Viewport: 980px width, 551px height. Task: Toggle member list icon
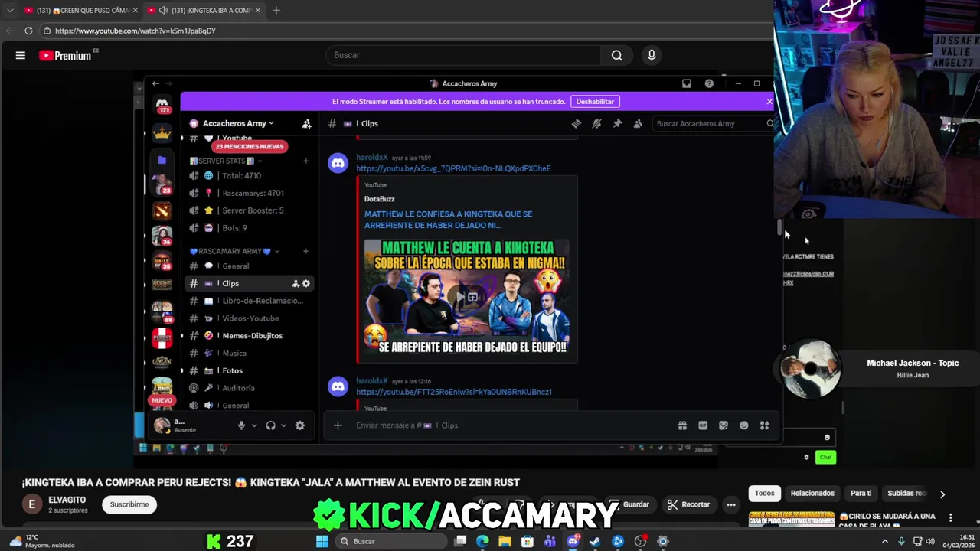pos(638,123)
